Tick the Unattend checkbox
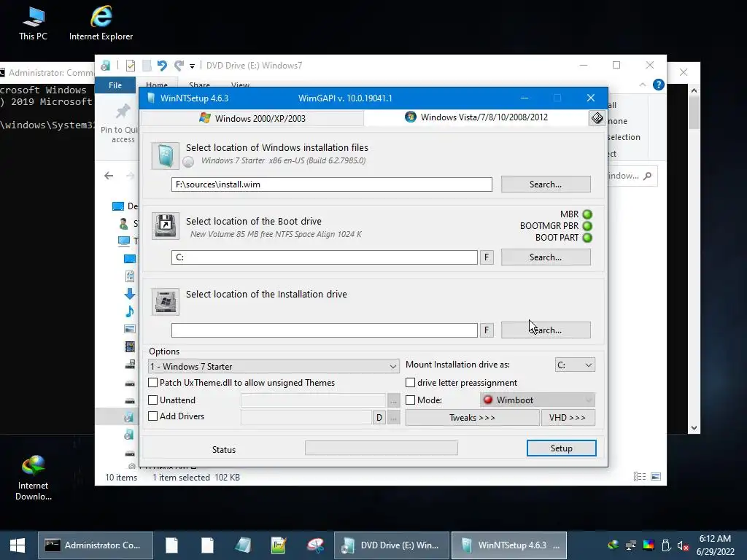The image size is (747, 560). (x=153, y=400)
